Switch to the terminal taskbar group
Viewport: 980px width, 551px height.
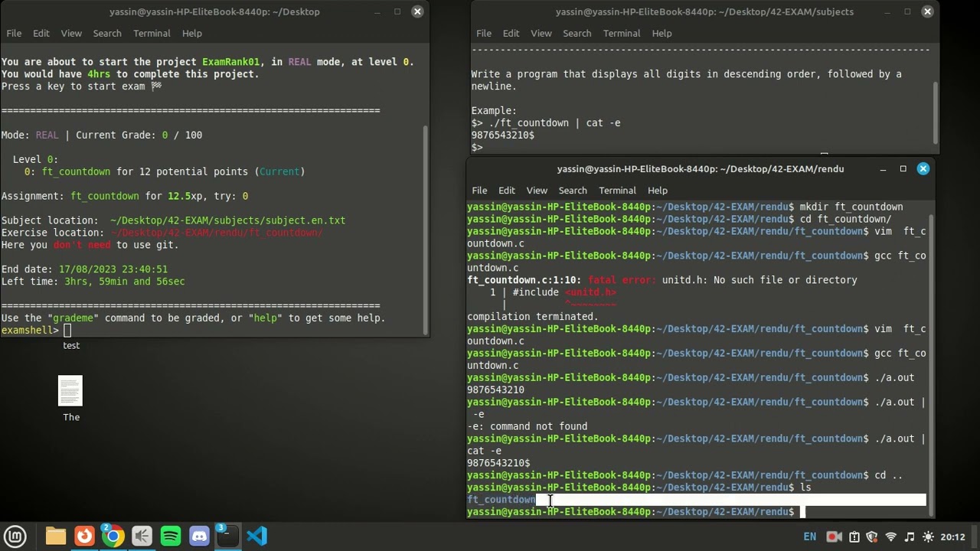227,536
